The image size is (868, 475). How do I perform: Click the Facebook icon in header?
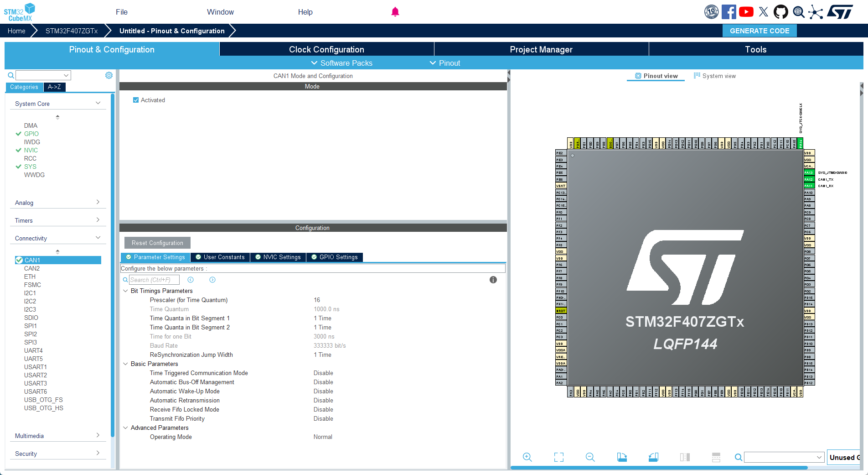tap(728, 12)
